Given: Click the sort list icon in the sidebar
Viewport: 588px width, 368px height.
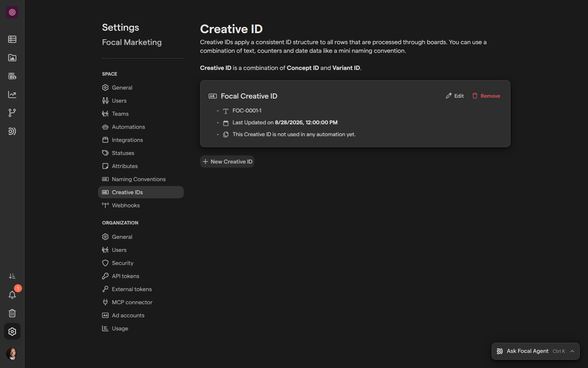Looking at the screenshot, I should (12, 276).
